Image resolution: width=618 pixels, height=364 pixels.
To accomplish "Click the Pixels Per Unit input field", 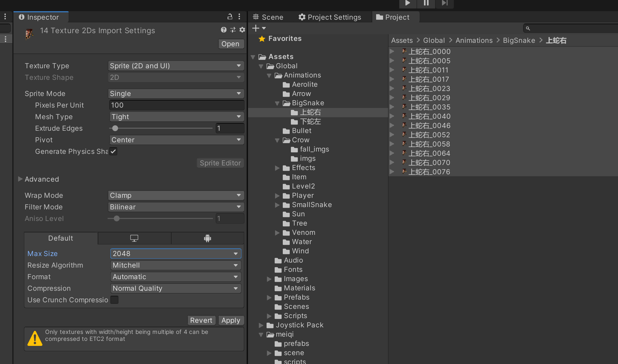I will 176,105.
